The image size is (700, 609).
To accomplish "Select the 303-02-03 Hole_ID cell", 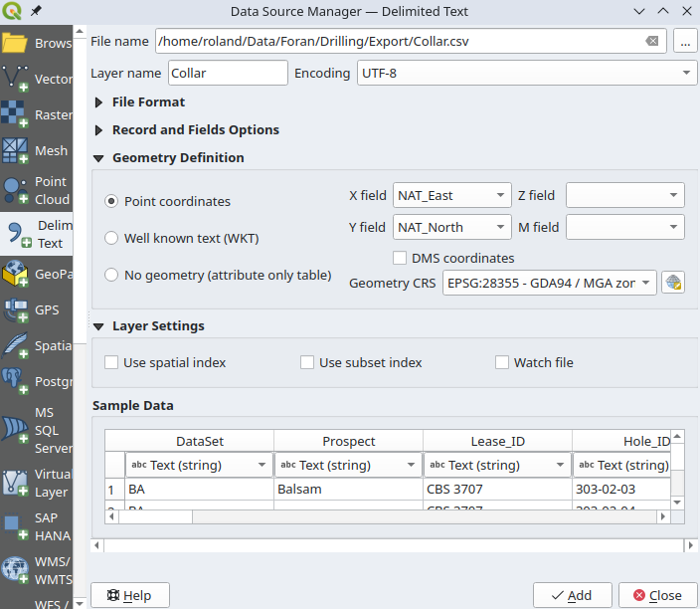I will pos(621,490).
